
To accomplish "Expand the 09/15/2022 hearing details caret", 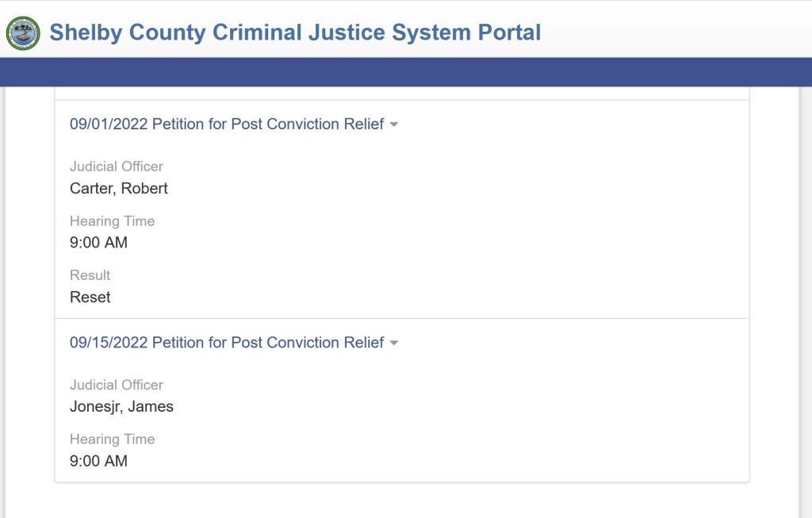I will [x=396, y=343].
